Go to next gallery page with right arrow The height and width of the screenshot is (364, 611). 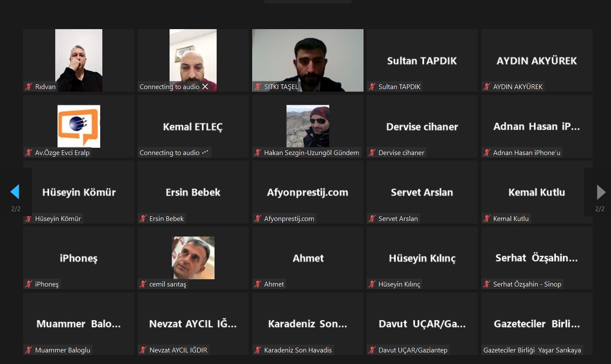[601, 192]
